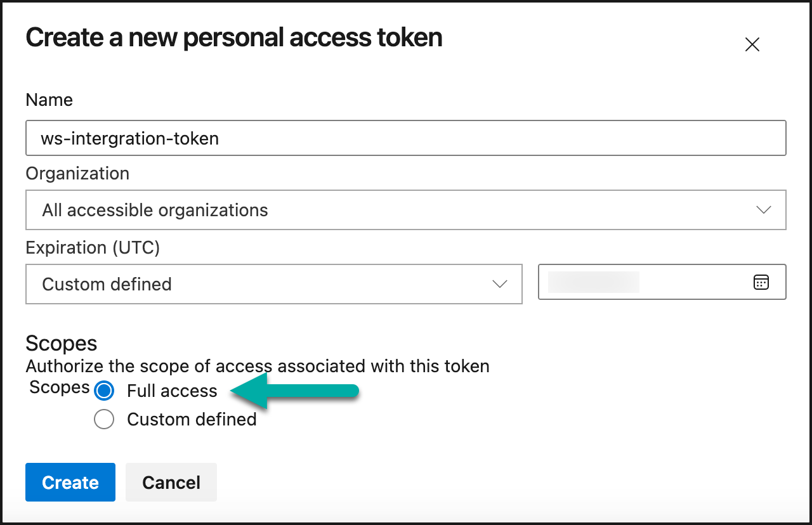Click the "Full access" label text
Image resolution: width=812 pixels, height=525 pixels.
[172, 391]
